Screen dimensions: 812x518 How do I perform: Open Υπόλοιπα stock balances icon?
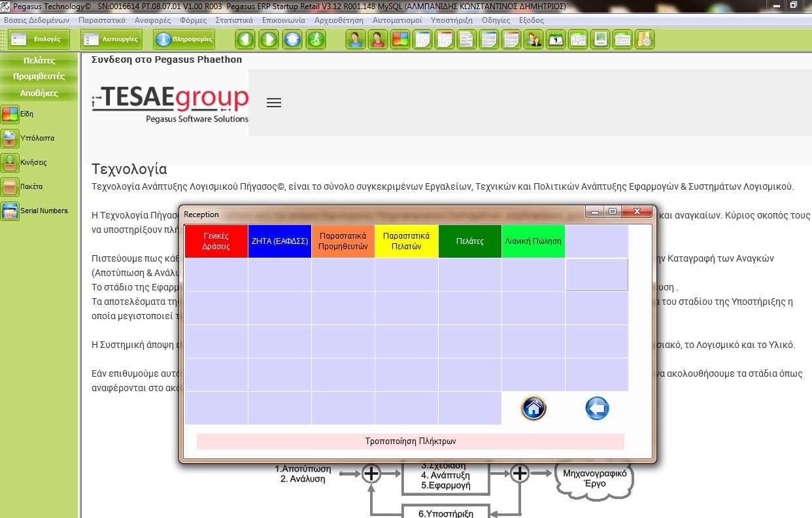click(x=10, y=139)
